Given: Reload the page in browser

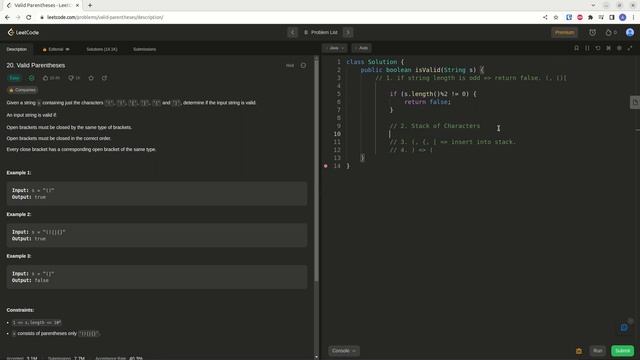Looking at the screenshot, I should pyautogui.click(x=29, y=17).
